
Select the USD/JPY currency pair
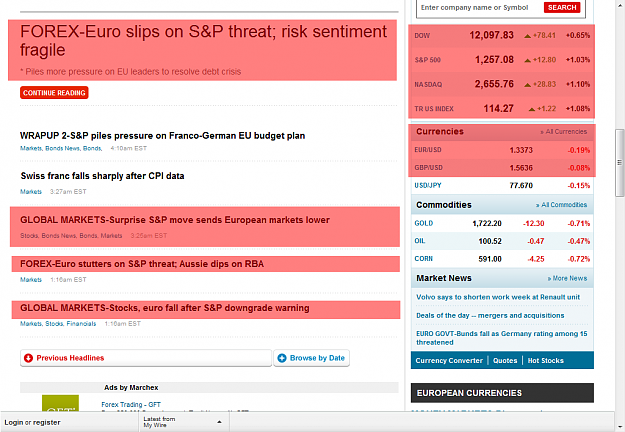pyautogui.click(x=428, y=185)
